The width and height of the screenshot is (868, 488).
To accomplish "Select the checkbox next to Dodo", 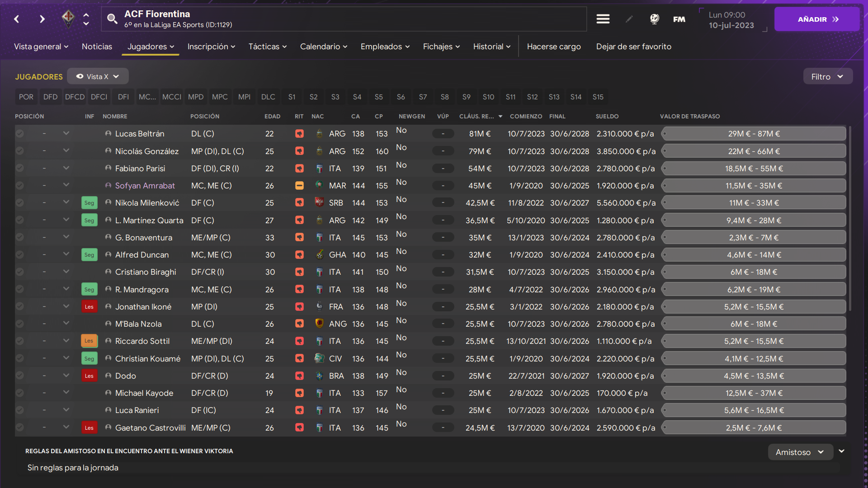I will (20, 376).
